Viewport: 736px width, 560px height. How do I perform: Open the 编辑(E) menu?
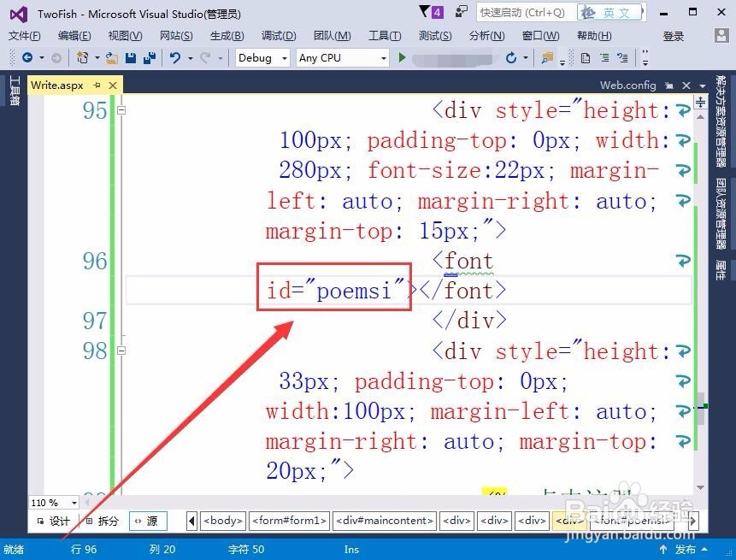74,36
